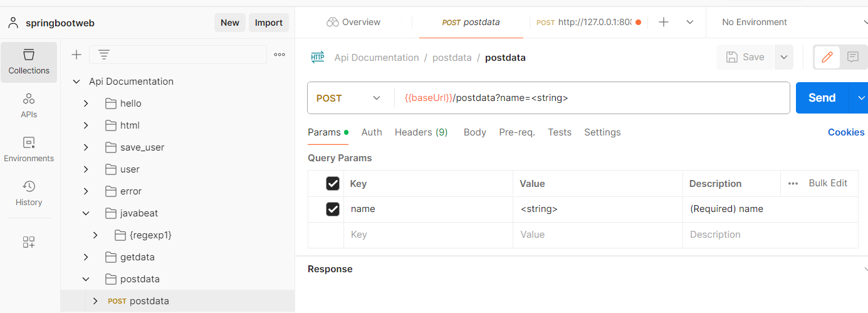Uncheck the name query param checkbox
Image resolution: width=868 pixels, height=313 pixels.
tap(333, 209)
